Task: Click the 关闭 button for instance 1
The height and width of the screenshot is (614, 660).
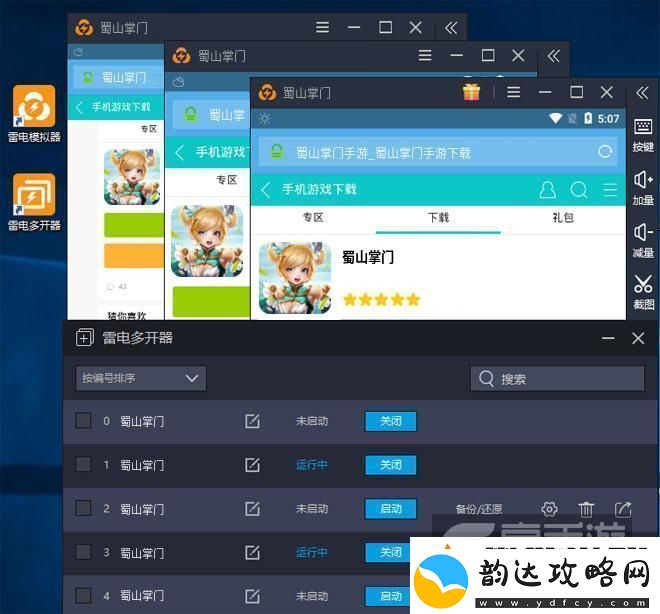Action: pyautogui.click(x=391, y=465)
